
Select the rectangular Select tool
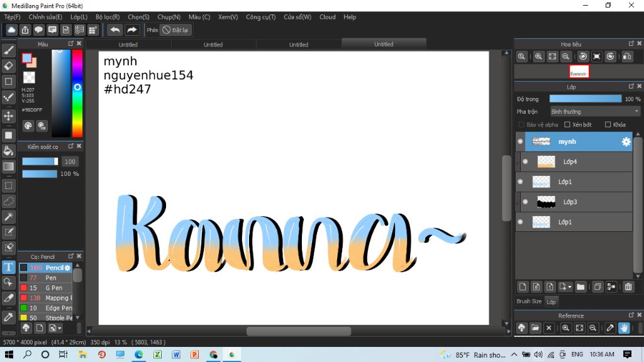8,185
